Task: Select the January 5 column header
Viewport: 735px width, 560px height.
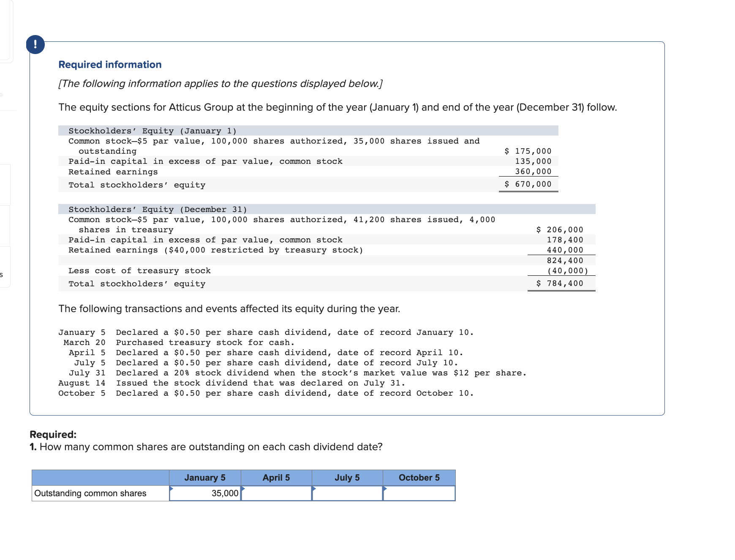Action: point(204,478)
